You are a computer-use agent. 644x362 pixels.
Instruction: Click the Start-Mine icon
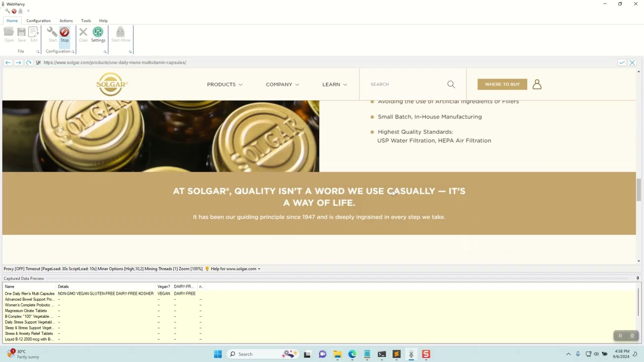(120, 35)
